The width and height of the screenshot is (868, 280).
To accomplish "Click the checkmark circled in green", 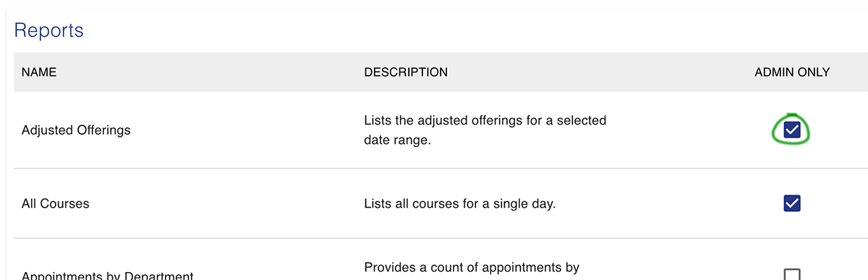I will click(792, 130).
